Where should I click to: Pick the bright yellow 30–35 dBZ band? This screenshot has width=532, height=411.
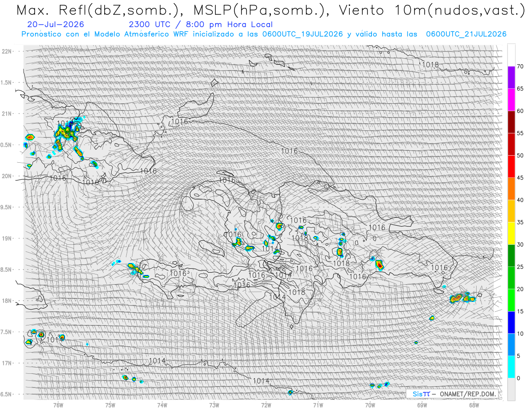tap(511, 233)
